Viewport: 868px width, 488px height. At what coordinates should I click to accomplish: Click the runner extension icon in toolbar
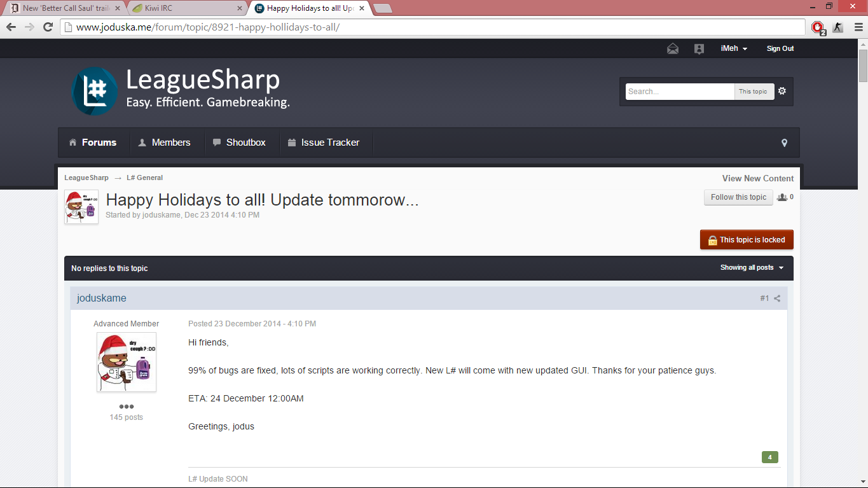pos(837,27)
